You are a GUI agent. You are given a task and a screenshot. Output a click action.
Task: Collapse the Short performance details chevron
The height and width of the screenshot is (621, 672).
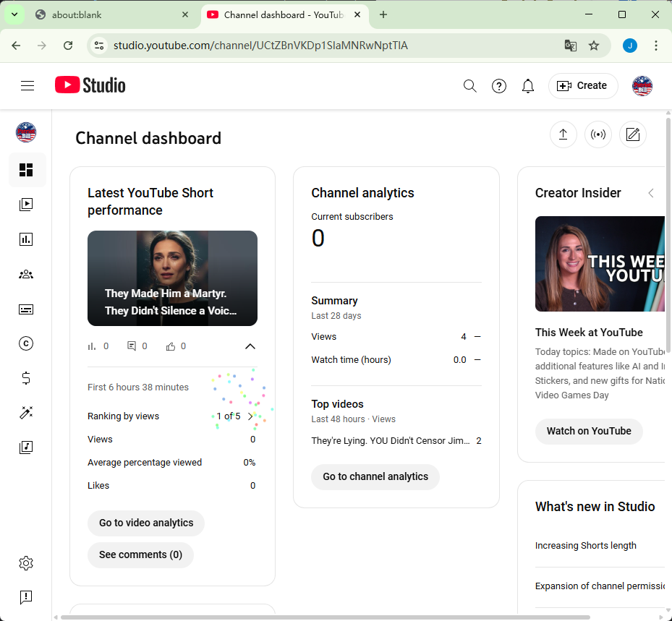[x=250, y=346]
